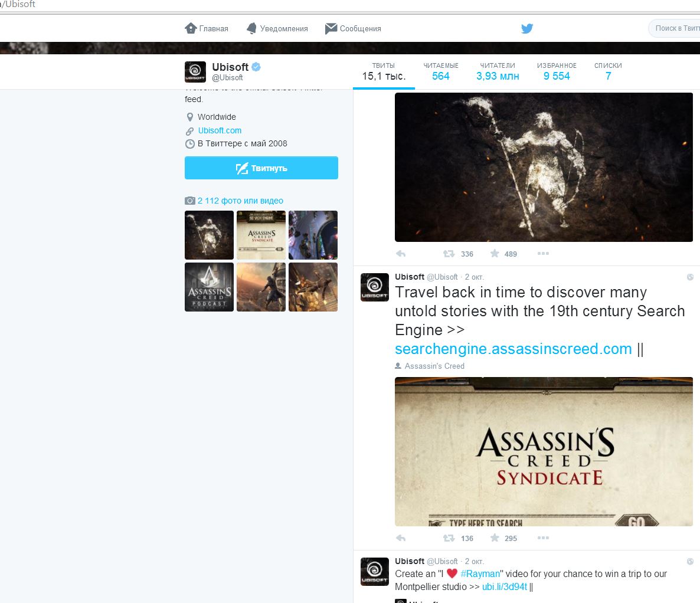Open the Твиты tab showing 15,1 тыс.
This screenshot has height=603, width=700.
click(x=384, y=71)
